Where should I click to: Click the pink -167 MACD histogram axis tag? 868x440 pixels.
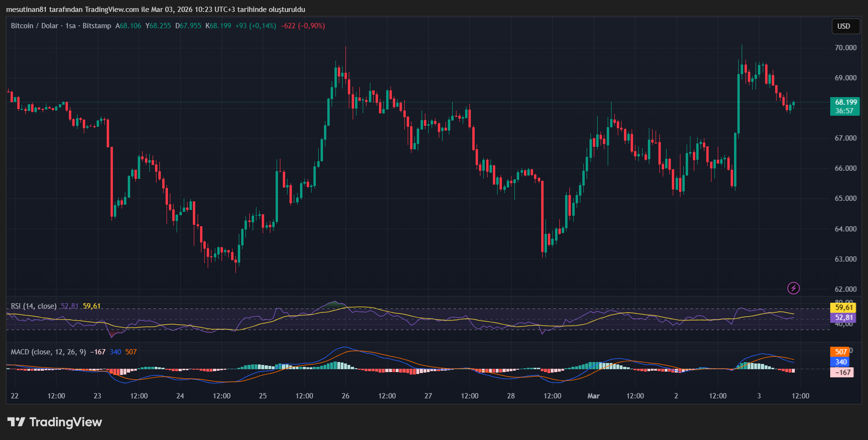842,373
